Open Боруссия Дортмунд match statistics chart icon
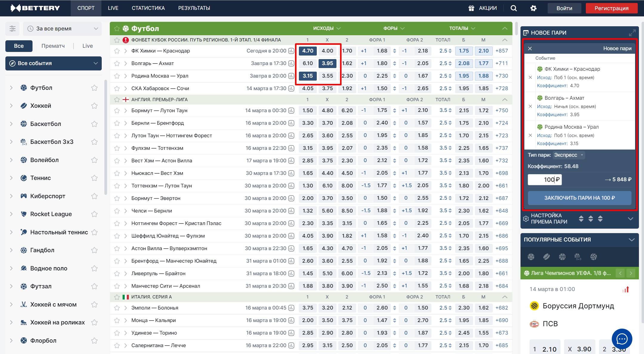644x354 pixels. [x=626, y=289]
